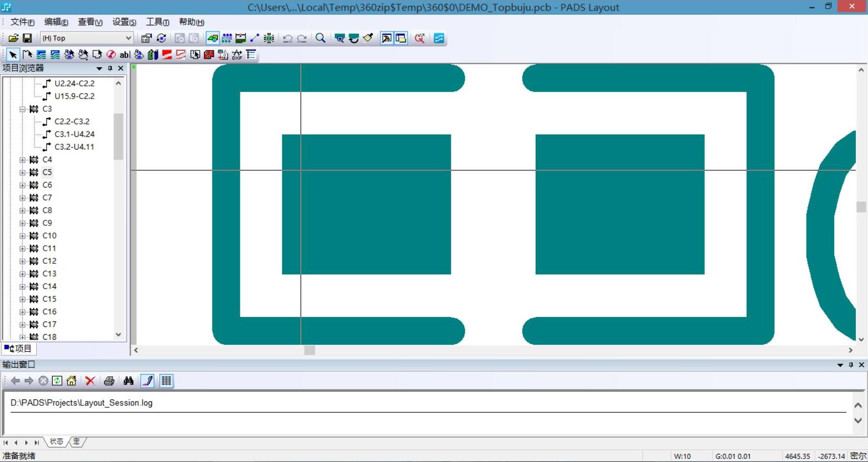Click the binoculars find icon in output window
The width and height of the screenshot is (868, 462).
click(x=128, y=381)
